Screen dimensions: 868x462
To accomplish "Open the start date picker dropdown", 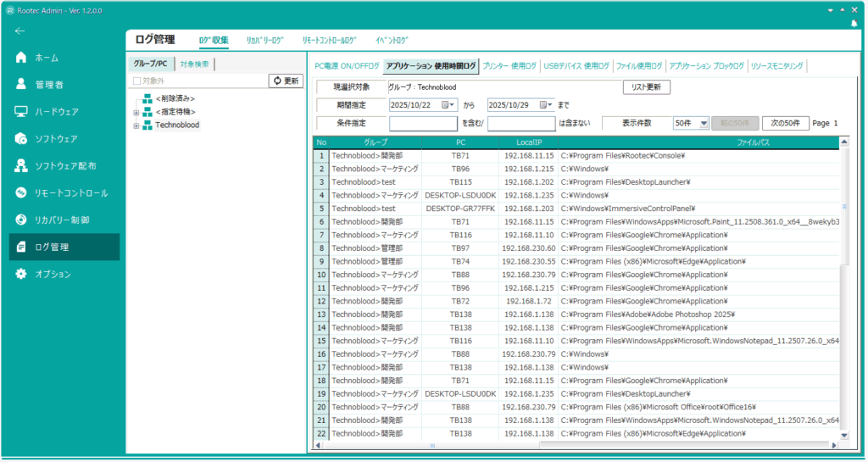I will pyautogui.click(x=449, y=105).
